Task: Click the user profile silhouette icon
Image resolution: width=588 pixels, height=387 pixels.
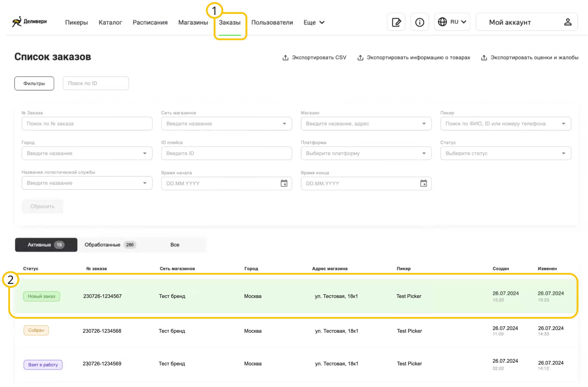Action: (568, 22)
